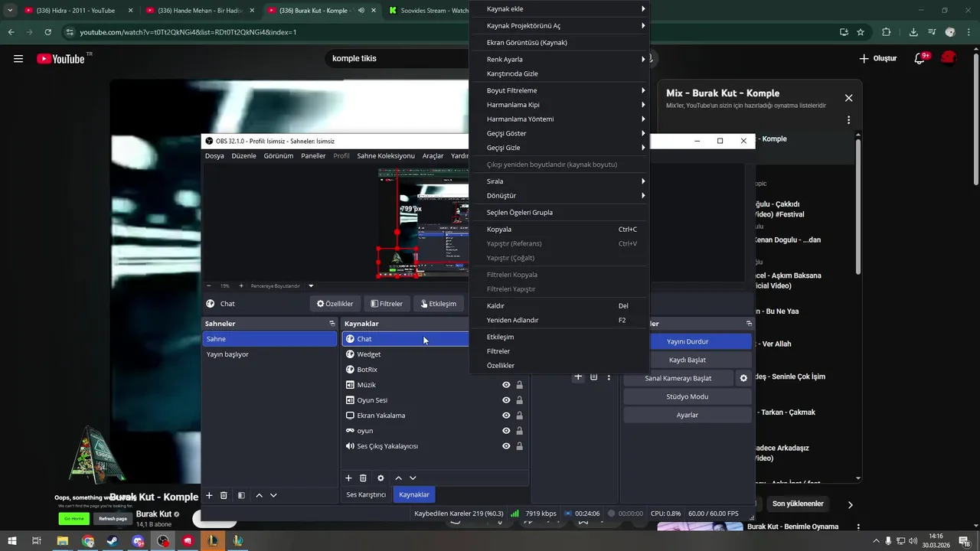Open Dosya menu in OBS
Image resolution: width=980 pixels, height=551 pixels.
pos(214,155)
